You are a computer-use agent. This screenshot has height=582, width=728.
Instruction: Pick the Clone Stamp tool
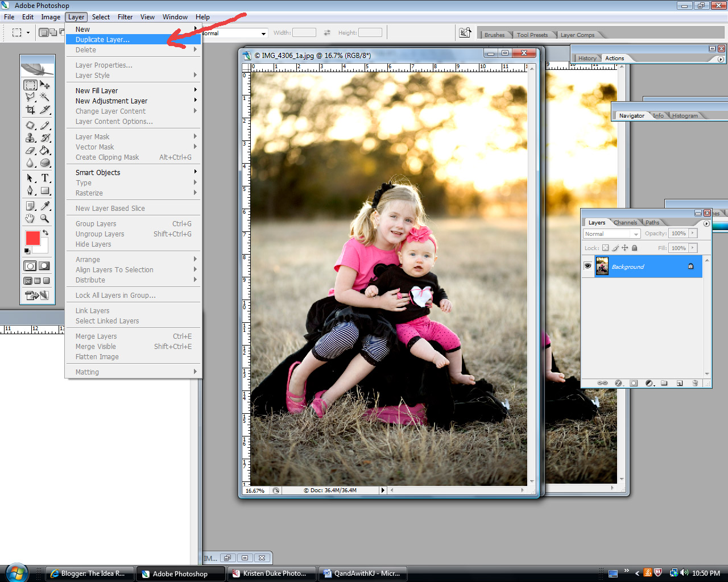coord(30,138)
